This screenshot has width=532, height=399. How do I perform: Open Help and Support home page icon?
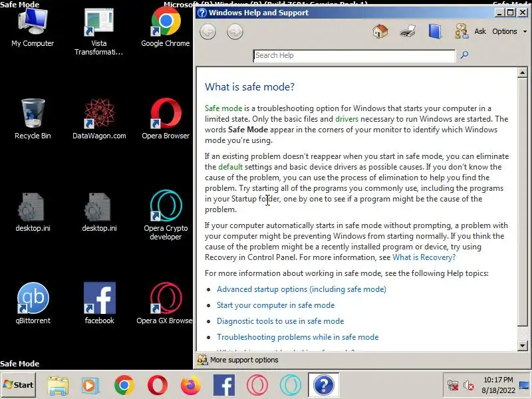tap(380, 31)
